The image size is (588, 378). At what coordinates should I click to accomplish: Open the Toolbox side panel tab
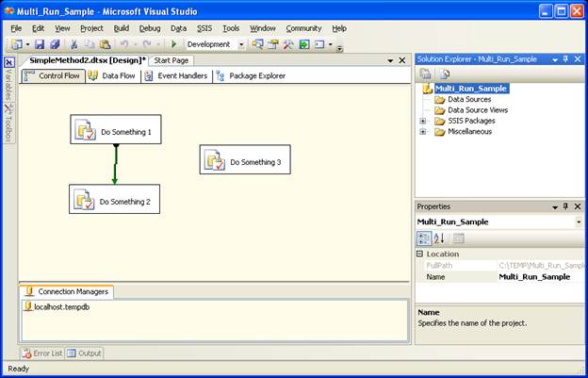tap(9, 123)
